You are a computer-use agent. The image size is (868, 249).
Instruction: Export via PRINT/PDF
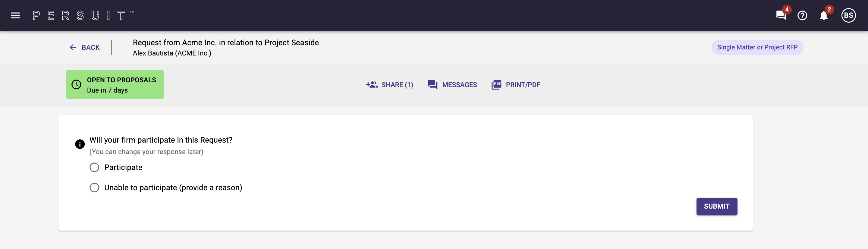point(516,85)
